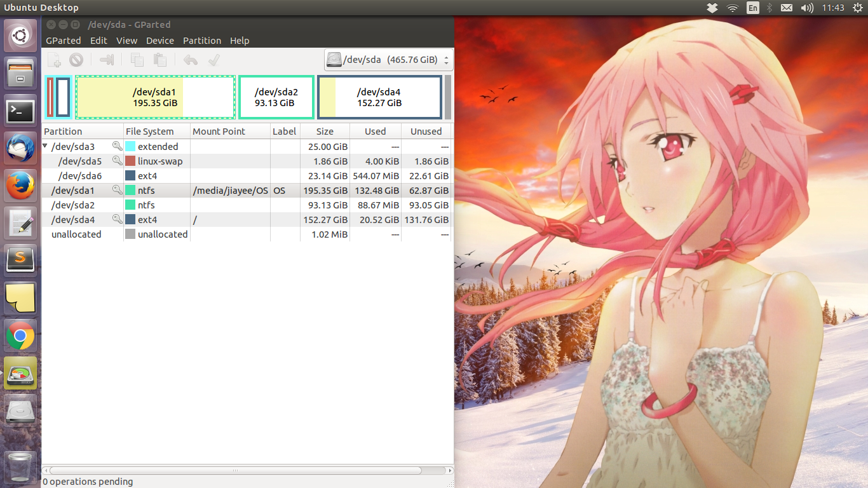The height and width of the screenshot is (488, 868).
Task: Click the Dropbox indicator in the top panel
Action: pyautogui.click(x=712, y=8)
